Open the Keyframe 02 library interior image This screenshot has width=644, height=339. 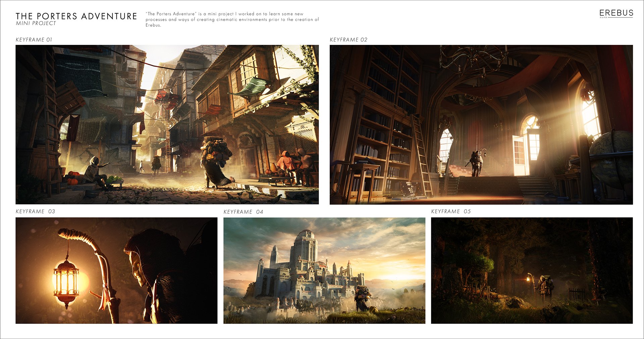click(481, 125)
